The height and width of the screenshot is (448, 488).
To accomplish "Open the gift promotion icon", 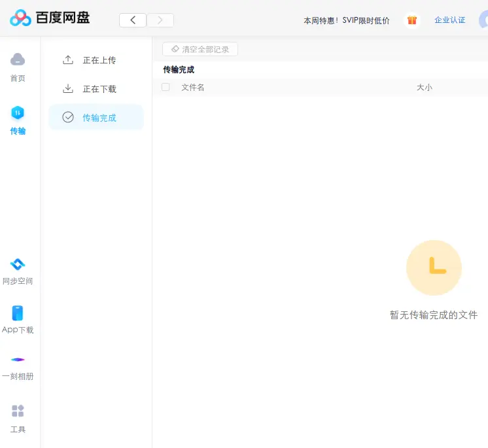I will (x=412, y=20).
